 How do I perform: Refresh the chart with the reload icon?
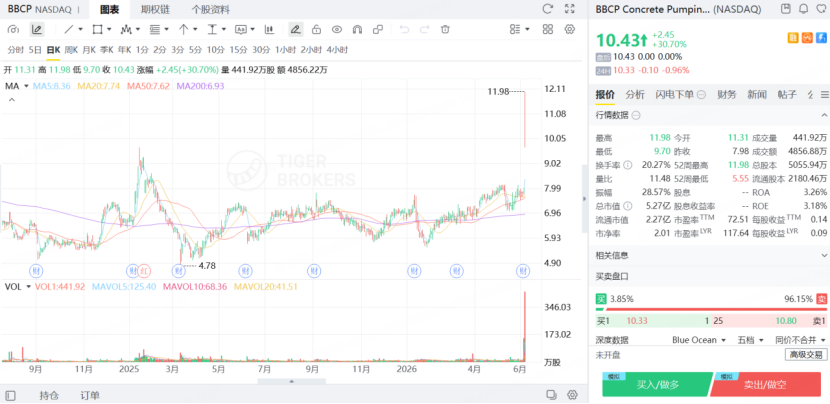pos(548,9)
